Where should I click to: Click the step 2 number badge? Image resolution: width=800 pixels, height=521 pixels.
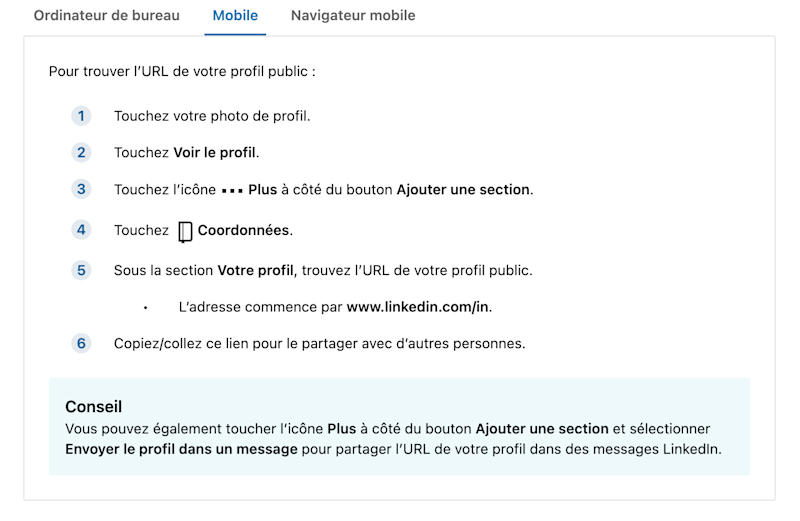click(x=81, y=153)
